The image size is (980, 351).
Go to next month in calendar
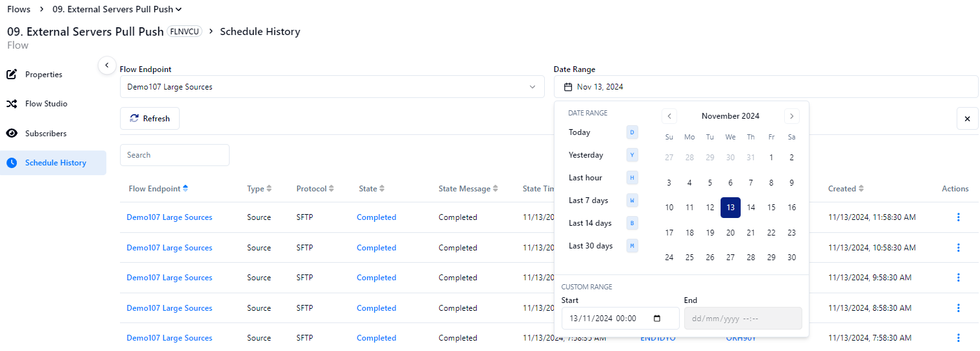pyautogui.click(x=791, y=116)
